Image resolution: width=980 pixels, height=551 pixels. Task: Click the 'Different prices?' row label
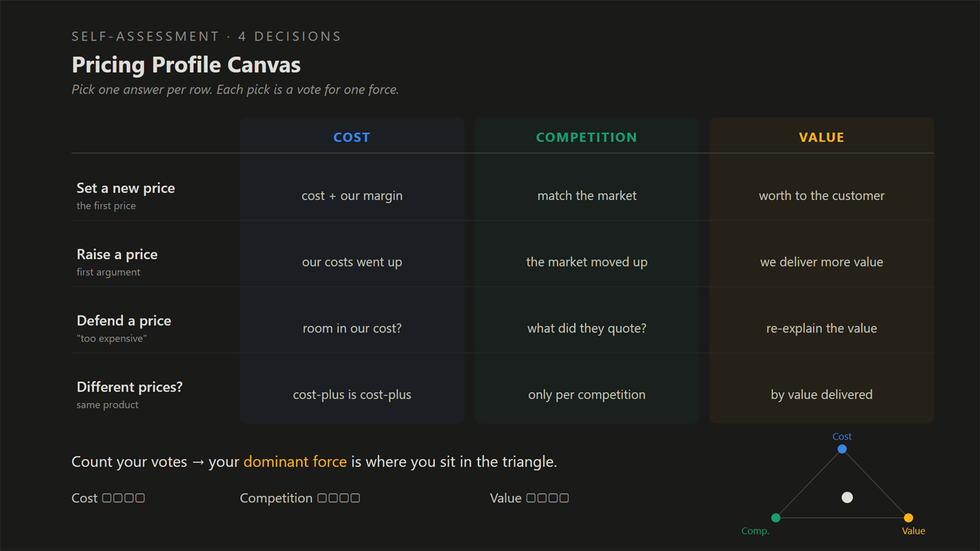(x=129, y=387)
